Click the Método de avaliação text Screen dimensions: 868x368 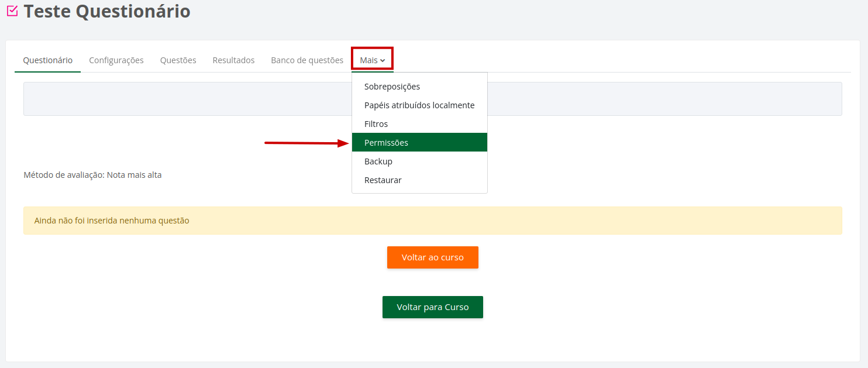click(x=92, y=175)
